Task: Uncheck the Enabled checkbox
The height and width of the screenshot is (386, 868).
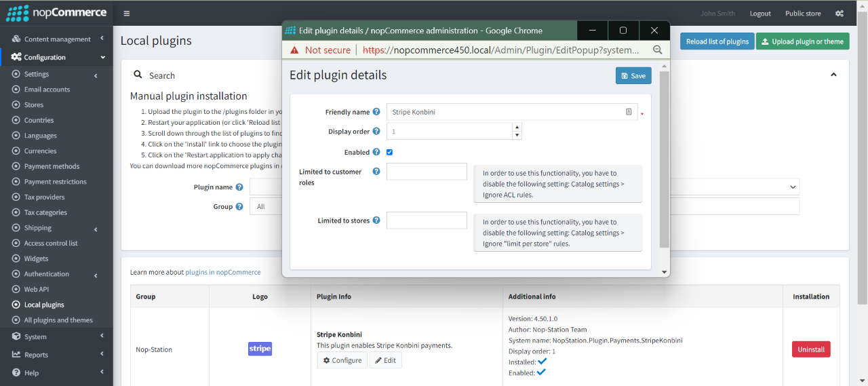Action: (x=389, y=153)
